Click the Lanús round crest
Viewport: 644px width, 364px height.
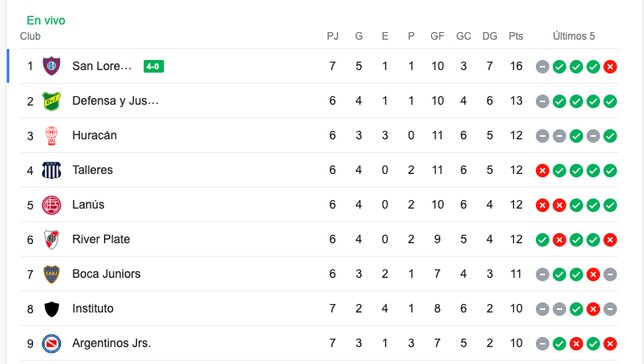pyautogui.click(x=52, y=204)
